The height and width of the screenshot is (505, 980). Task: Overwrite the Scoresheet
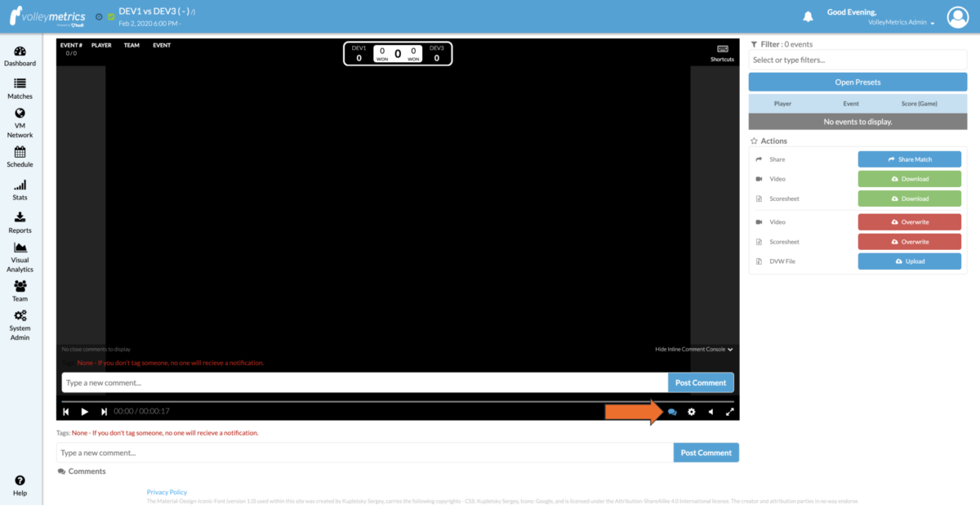tap(910, 242)
